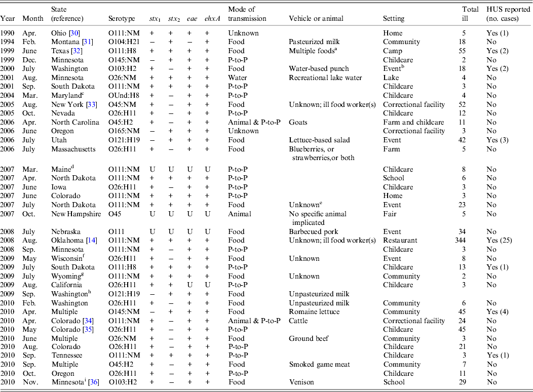Click the Romaine lettuce vehicle cell
533x392 pixels.
(x=314, y=312)
